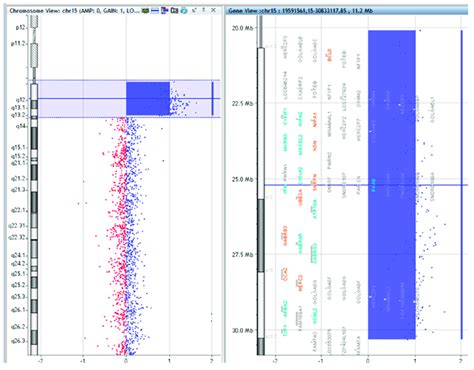Image resolution: width=474 pixels, height=370 pixels.
Task: Click the green MAGEL2 gene label
Action: [300, 144]
